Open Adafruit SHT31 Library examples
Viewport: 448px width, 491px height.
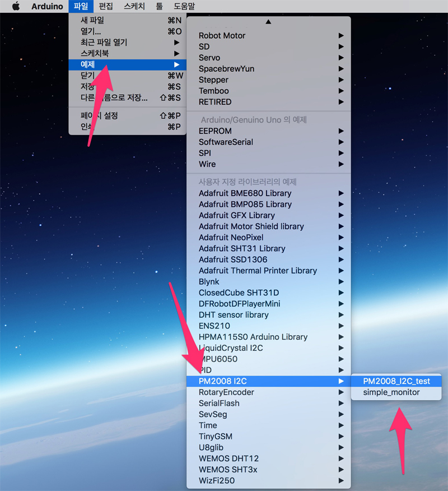point(268,249)
